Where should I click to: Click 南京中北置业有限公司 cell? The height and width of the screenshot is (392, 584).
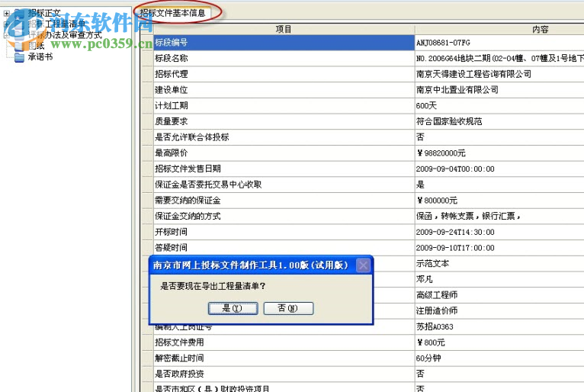click(499, 90)
